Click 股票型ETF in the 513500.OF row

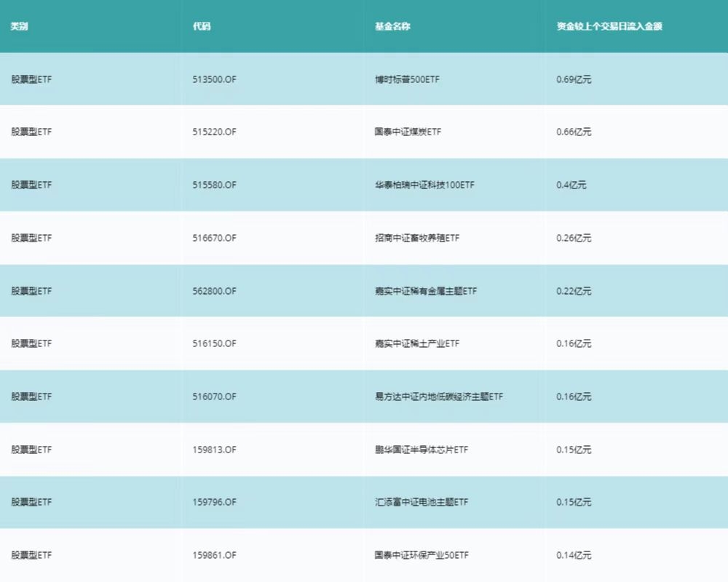[x=31, y=79]
